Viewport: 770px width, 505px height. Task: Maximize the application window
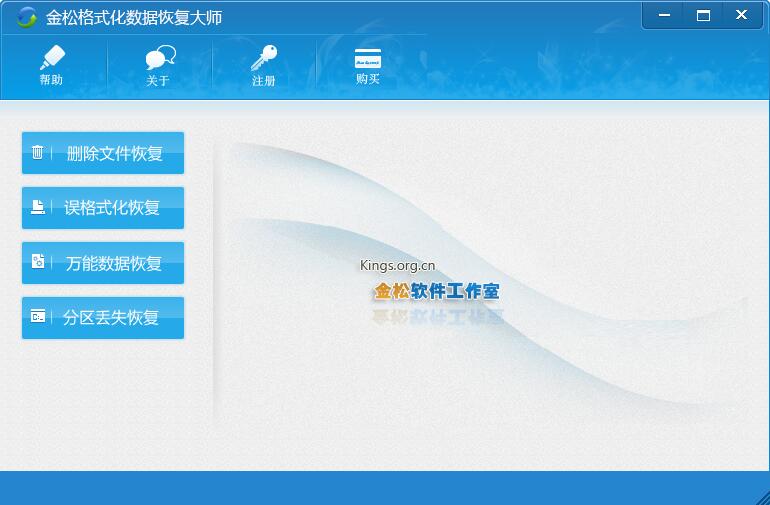click(x=703, y=15)
